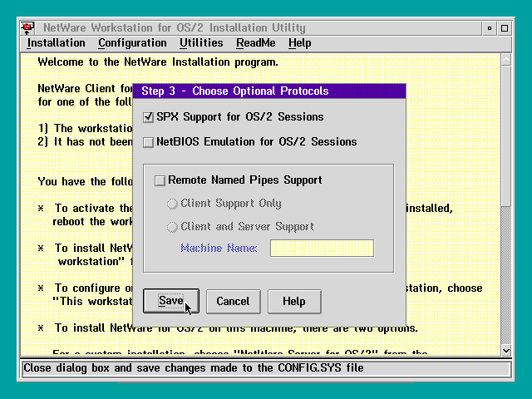
Task: Click the Machine Name input field
Action: click(x=322, y=249)
